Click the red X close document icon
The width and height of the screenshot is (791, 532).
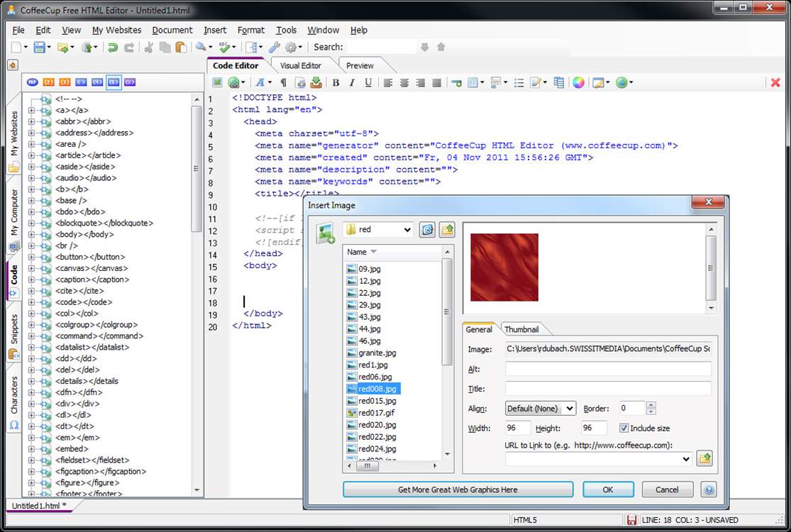(x=775, y=83)
